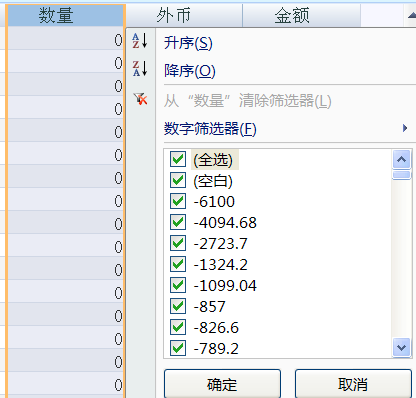
Task: Click the clear filter funnel icon
Action: click(140, 99)
